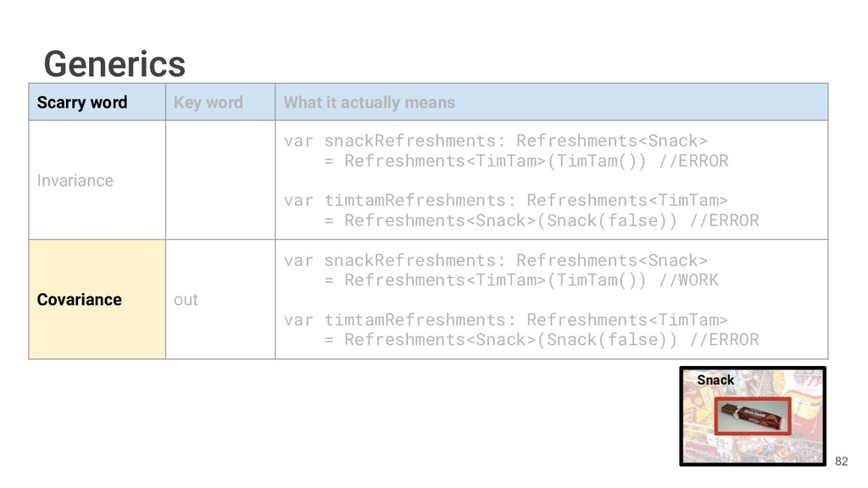The height and width of the screenshot is (488, 868).
Task: Select the "Scarry word" column header
Action: 82,103
